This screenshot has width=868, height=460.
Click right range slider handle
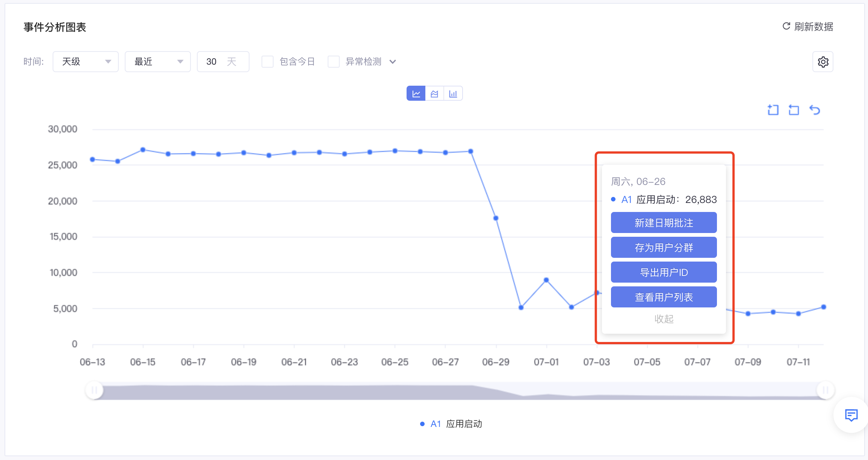(826, 390)
